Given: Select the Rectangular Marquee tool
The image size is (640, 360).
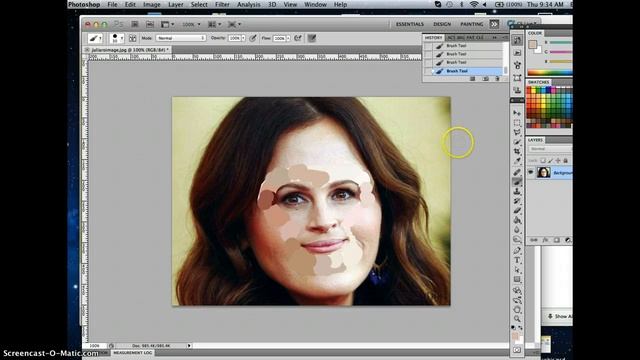Looking at the screenshot, I should [x=517, y=122].
